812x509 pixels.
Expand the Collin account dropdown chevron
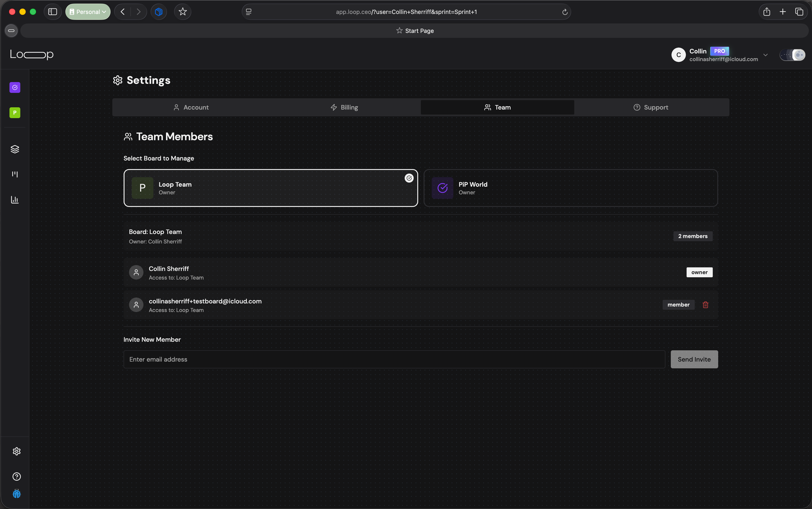pyautogui.click(x=765, y=55)
